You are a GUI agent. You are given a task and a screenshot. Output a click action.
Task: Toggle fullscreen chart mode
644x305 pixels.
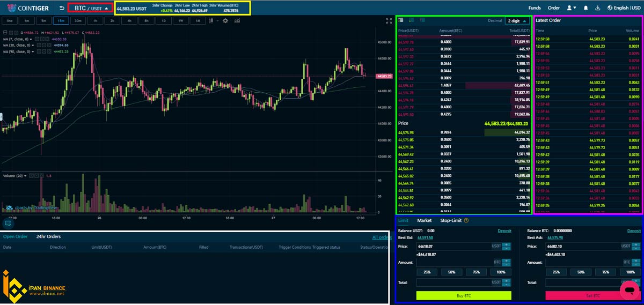click(x=389, y=21)
